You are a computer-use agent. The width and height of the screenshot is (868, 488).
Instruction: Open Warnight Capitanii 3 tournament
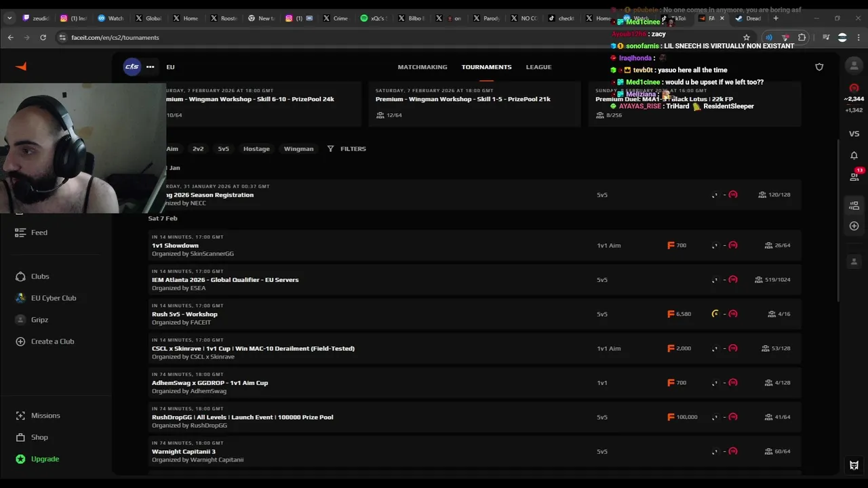pyautogui.click(x=475, y=451)
